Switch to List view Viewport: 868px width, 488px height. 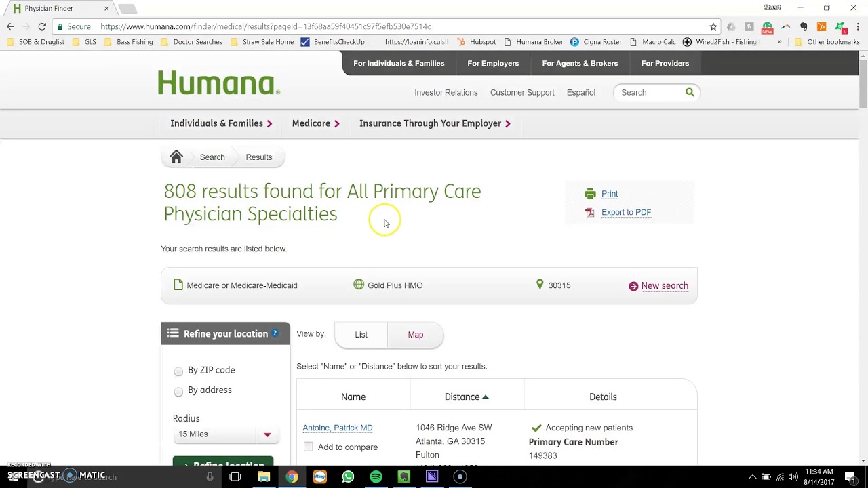361,335
